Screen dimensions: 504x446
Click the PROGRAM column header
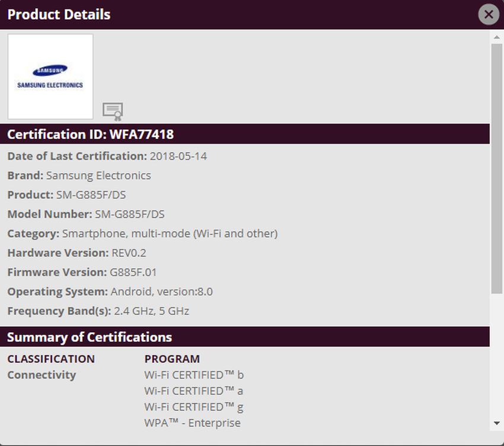pyautogui.click(x=172, y=359)
